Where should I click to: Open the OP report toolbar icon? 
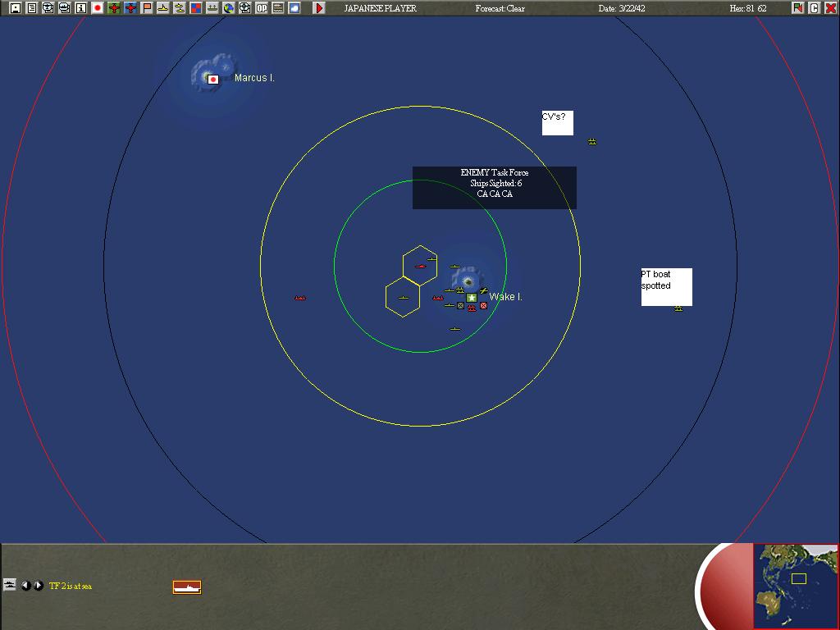262,8
